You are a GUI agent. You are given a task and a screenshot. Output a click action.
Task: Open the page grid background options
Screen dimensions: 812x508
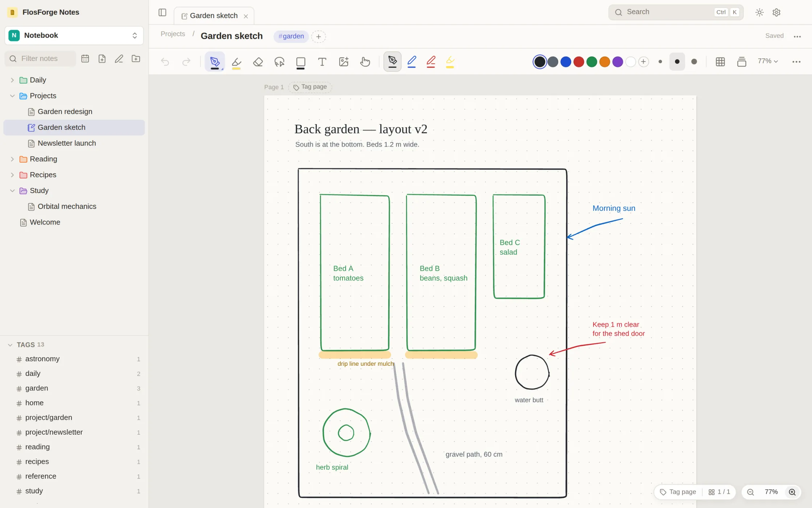(x=720, y=62)
